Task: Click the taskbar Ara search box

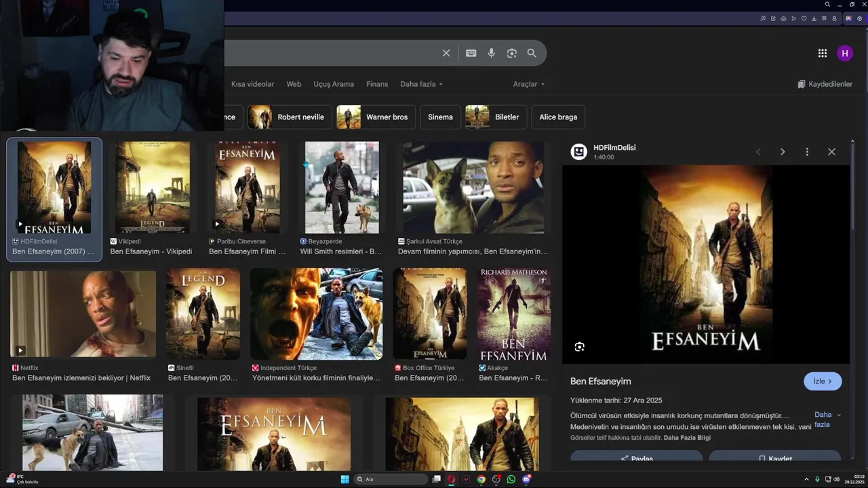Action: [x=391, y=479]
